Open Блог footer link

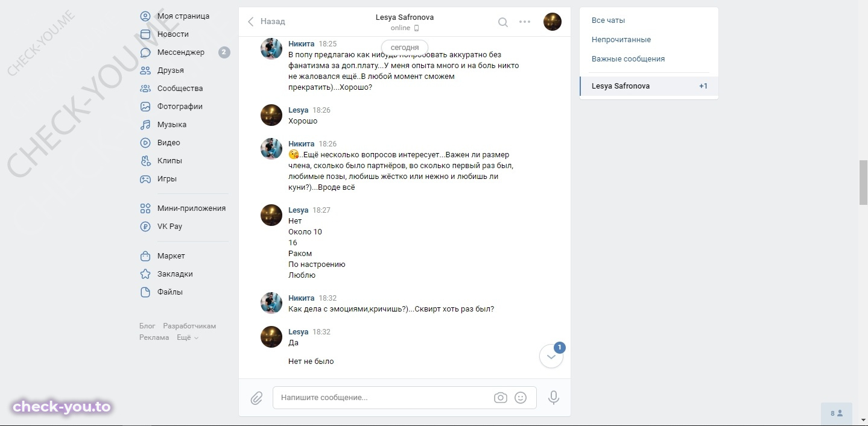[147, 326]
